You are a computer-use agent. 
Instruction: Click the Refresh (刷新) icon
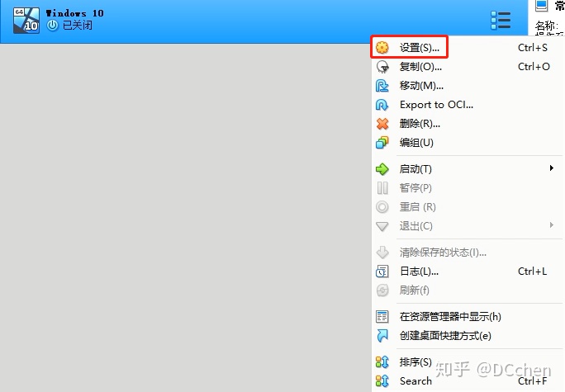click(x=382, y=290)
